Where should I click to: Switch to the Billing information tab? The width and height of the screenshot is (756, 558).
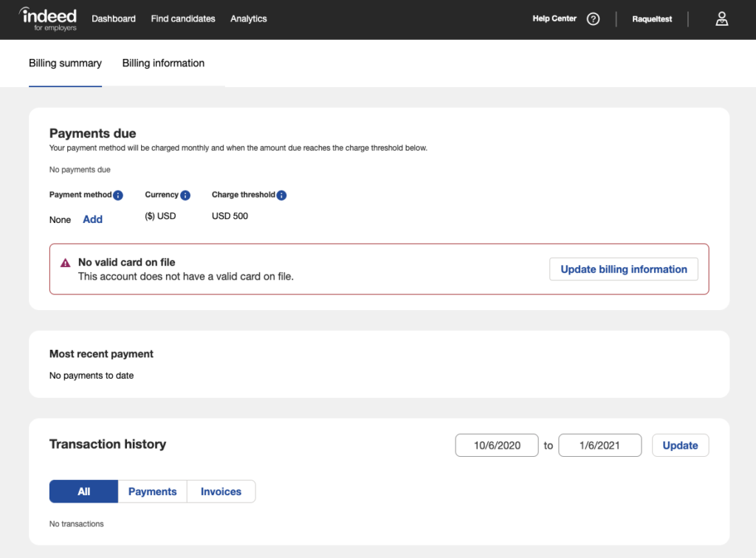coord(162,63)
